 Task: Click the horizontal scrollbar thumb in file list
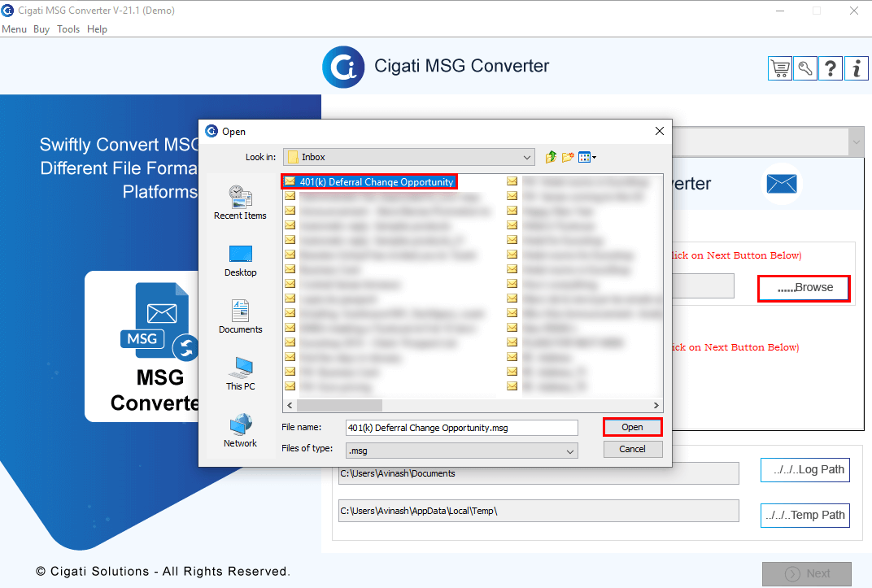coord(340,405)
